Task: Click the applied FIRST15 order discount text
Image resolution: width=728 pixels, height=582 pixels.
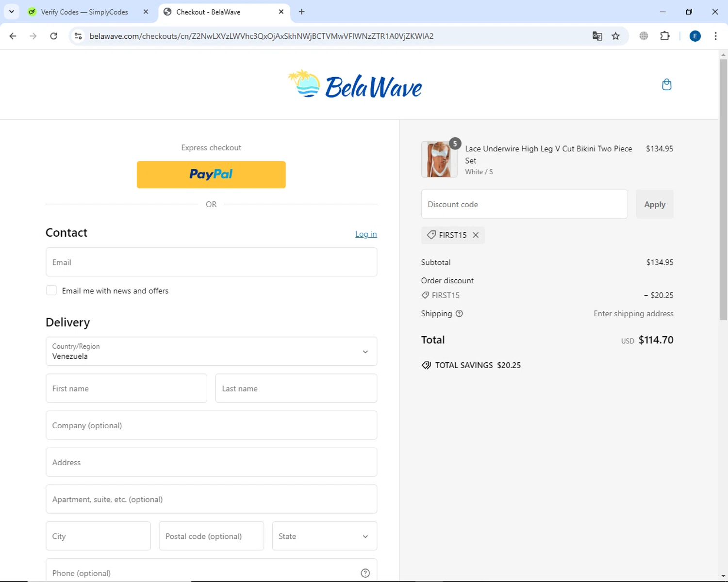Action: coord(446,295)
